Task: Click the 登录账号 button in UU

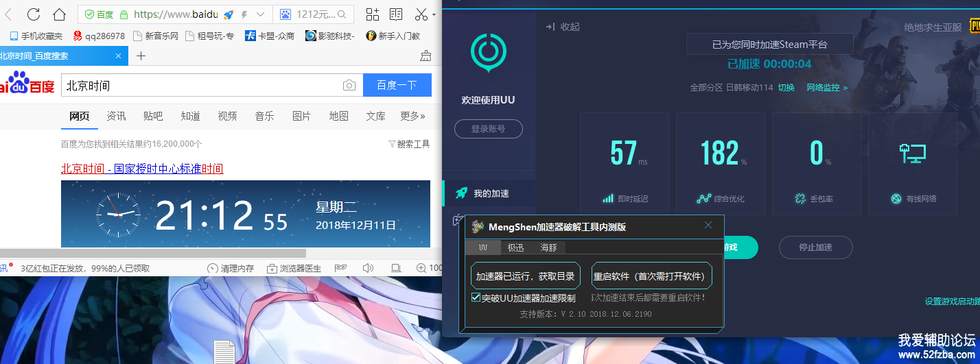Action: [x=488, y=129]
